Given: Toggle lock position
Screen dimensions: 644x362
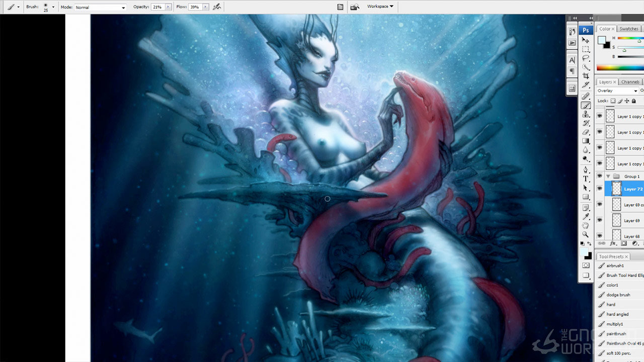Looking at the screenshot, I should pyautogui.click(x=627, y=101).
